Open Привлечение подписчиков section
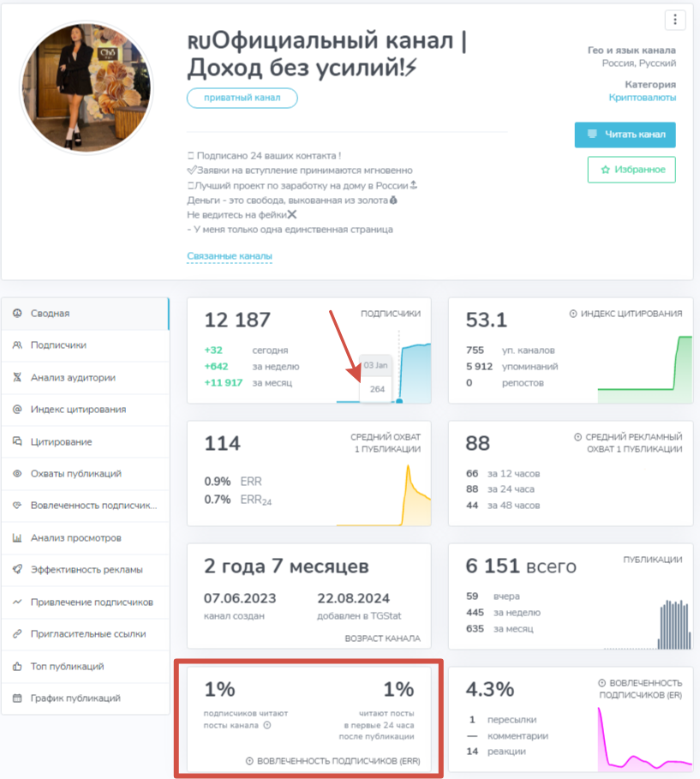 [85, 602]
